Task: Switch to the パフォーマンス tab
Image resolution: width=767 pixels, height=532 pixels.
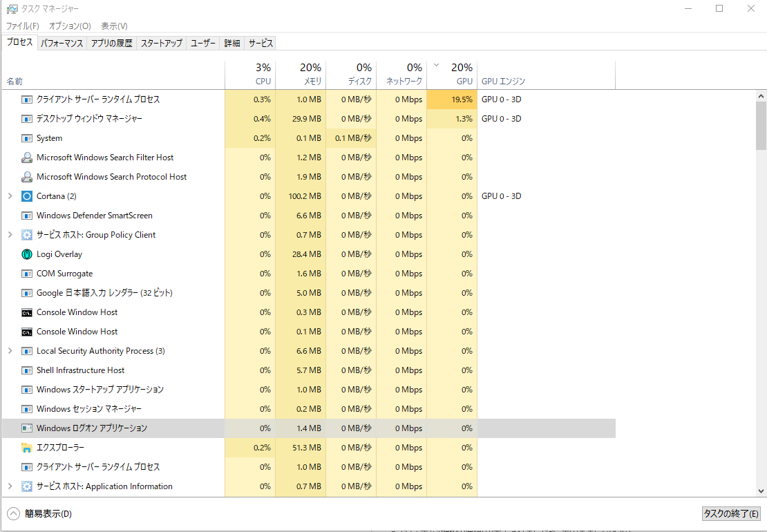Action: 61,43
